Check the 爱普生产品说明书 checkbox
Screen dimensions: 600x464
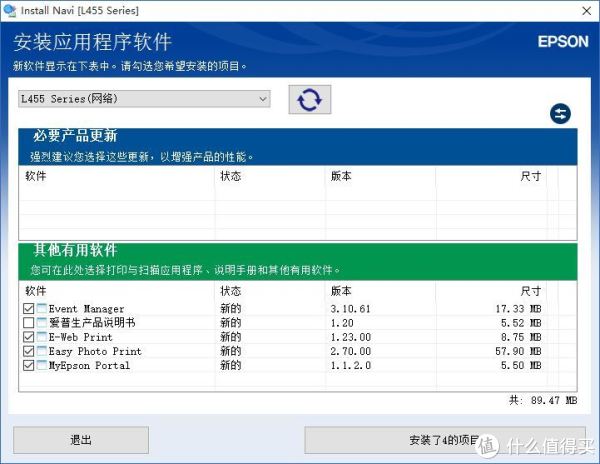pos(29,322)
